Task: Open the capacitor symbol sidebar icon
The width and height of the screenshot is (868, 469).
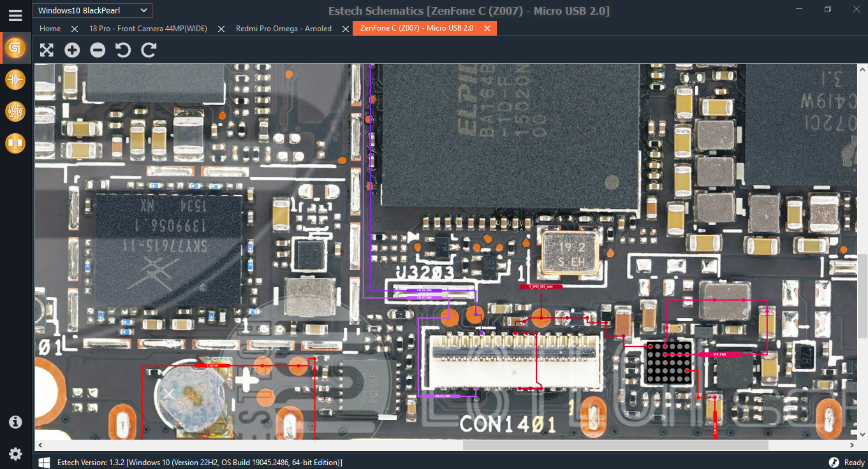Action: click(15, 80)
